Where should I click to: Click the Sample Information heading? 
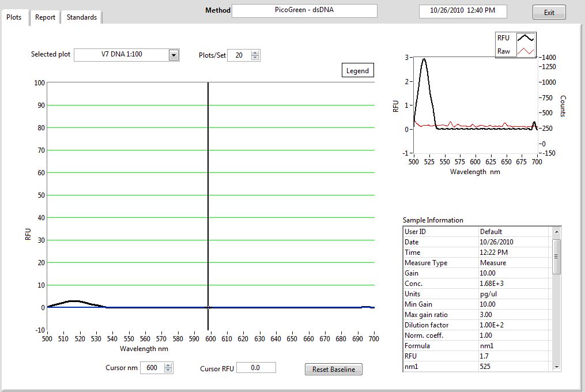433,220
